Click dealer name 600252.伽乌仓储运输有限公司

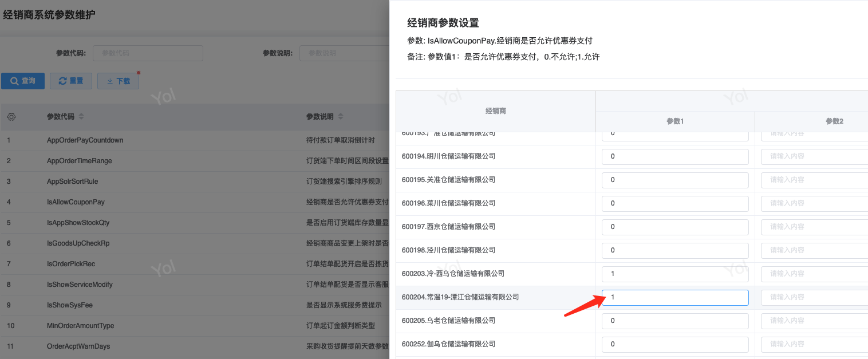coord(448,344)
